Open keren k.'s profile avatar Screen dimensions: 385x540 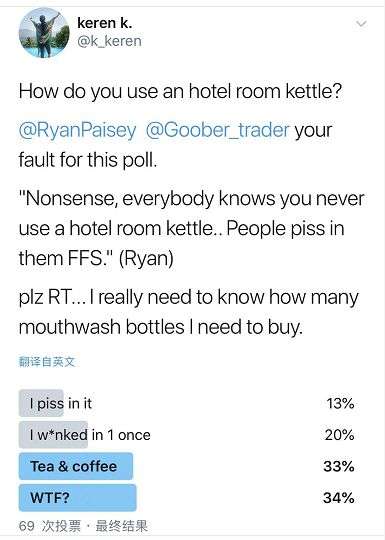pos(44,33)
